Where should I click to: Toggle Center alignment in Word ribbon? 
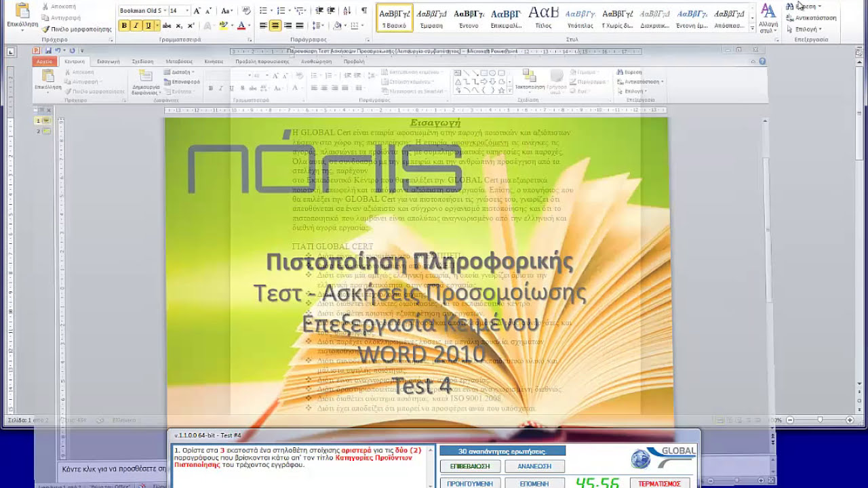tap(275, 26)
